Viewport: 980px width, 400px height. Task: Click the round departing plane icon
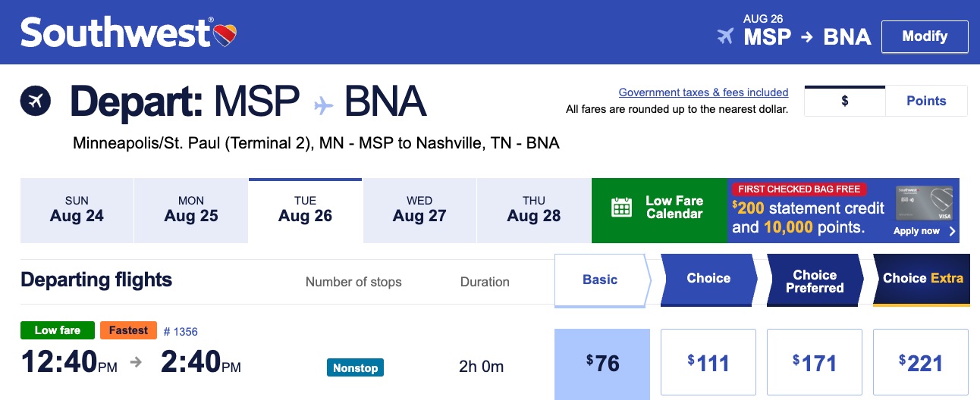click(x=36, y=101)
